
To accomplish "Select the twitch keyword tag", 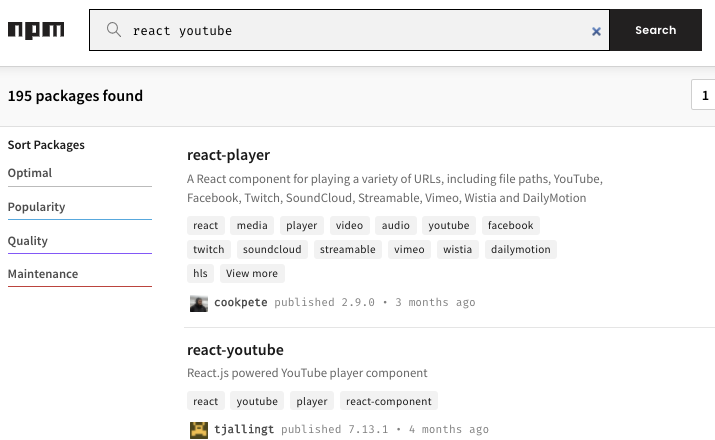I will (209, 249).
